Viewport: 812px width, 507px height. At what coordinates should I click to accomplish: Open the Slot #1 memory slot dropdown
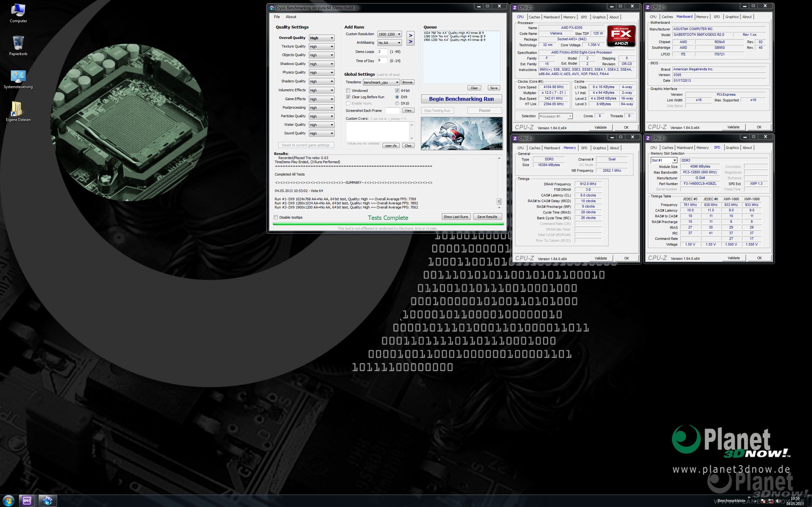(674, 160)
